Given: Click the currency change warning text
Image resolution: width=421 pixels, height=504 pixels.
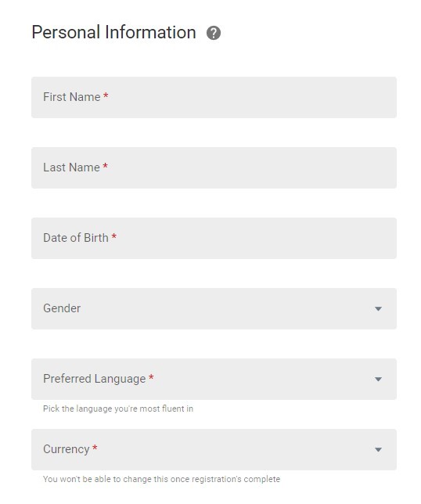Looking at the screenshot, I should 162,479.
